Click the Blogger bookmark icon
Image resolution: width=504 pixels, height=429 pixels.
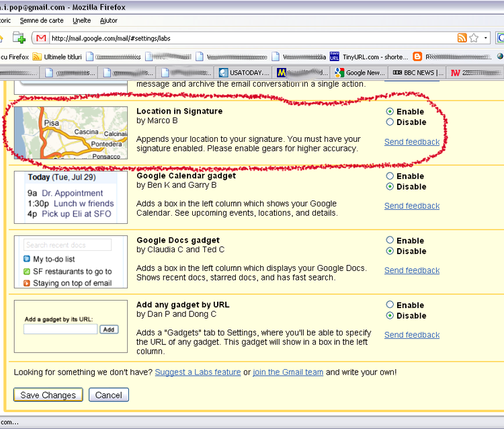point(417,56)
